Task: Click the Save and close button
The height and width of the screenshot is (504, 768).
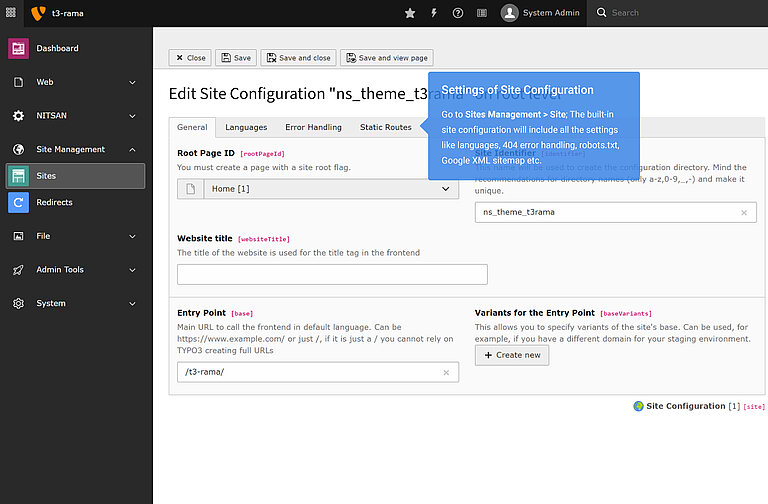Action: coord(298,58)
